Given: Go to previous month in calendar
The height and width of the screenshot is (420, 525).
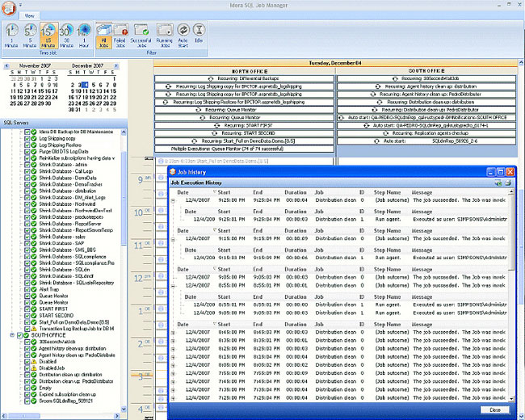Looking at the screenshot, I should click(x=6, y=66).
